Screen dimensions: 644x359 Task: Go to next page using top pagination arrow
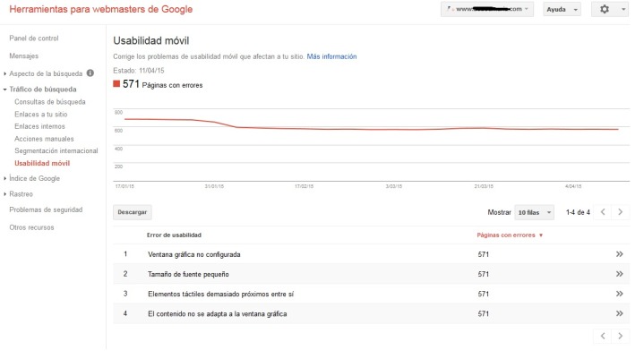[x=620, y=212]
